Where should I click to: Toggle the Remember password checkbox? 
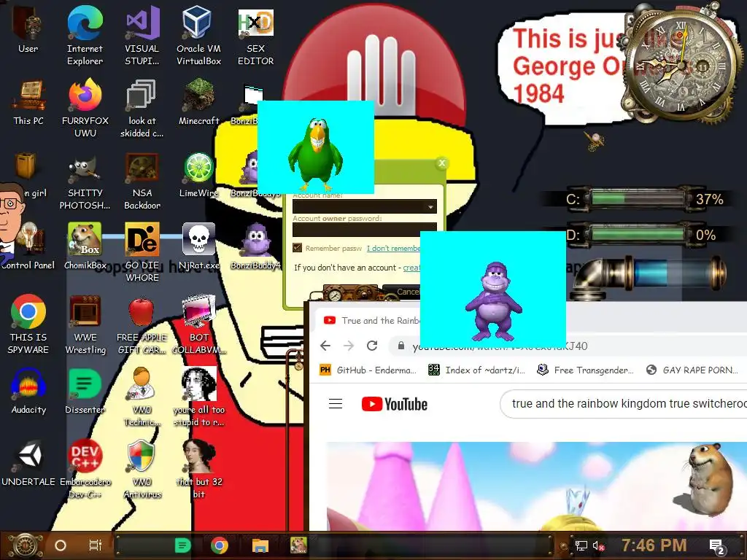pyautogui.click(x=298, y=248)
